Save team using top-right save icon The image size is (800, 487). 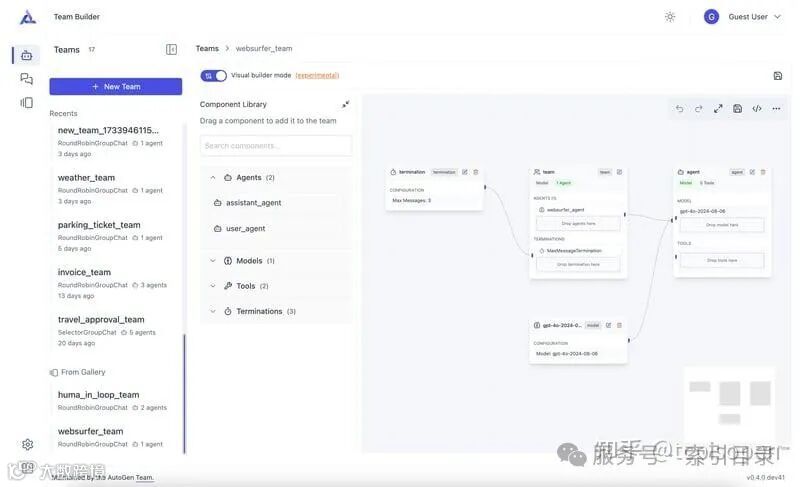[x=778, y=76]
